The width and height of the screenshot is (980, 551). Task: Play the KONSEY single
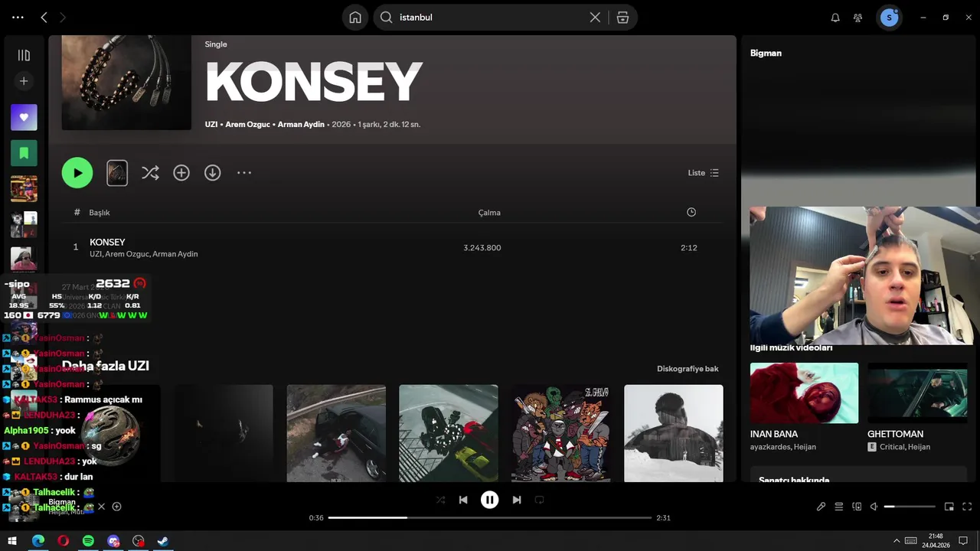click(x=77, y=173)
